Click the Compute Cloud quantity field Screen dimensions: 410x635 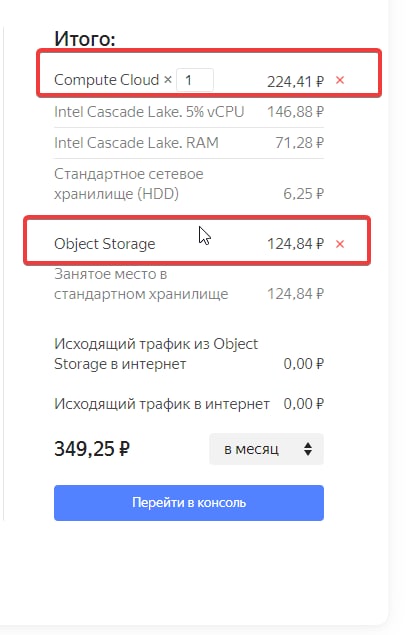[x=195, y=80]
